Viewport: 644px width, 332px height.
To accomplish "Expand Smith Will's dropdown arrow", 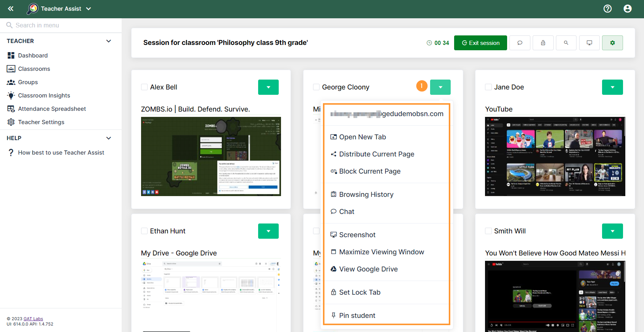I will click(612, 231).
